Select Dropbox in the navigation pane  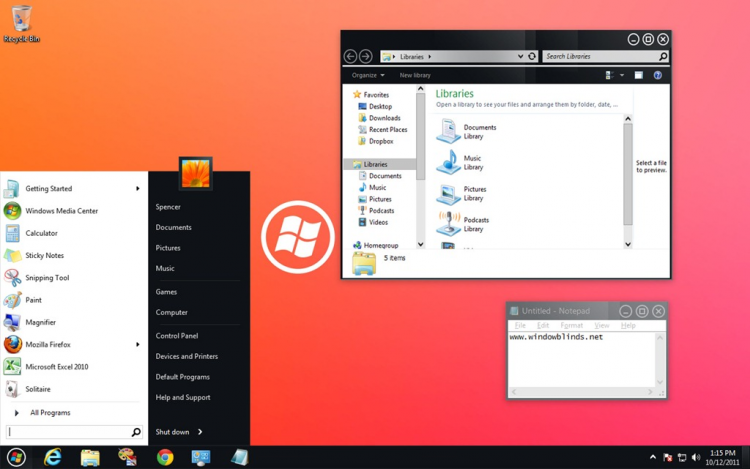(x=375, y=142)
